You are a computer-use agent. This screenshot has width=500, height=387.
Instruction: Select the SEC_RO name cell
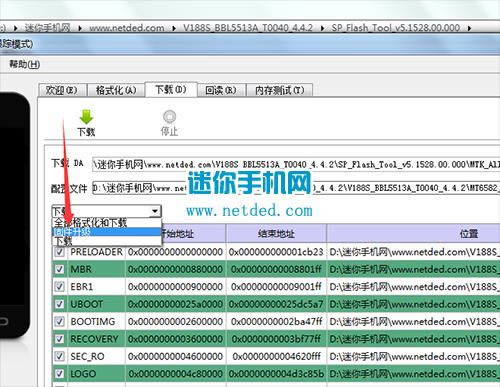[x=96, y=356]
